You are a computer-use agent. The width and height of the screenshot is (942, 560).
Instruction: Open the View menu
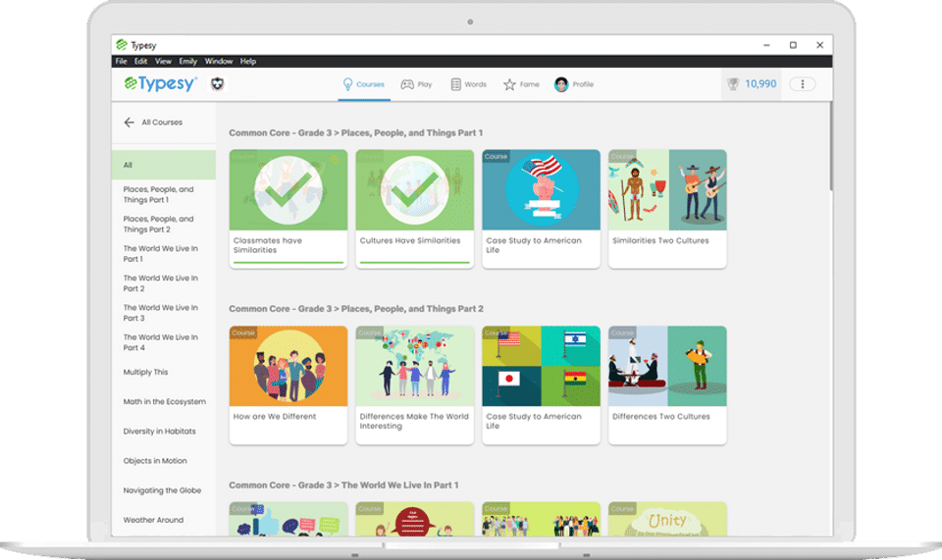pyautogui.click(x=163, y=61)
